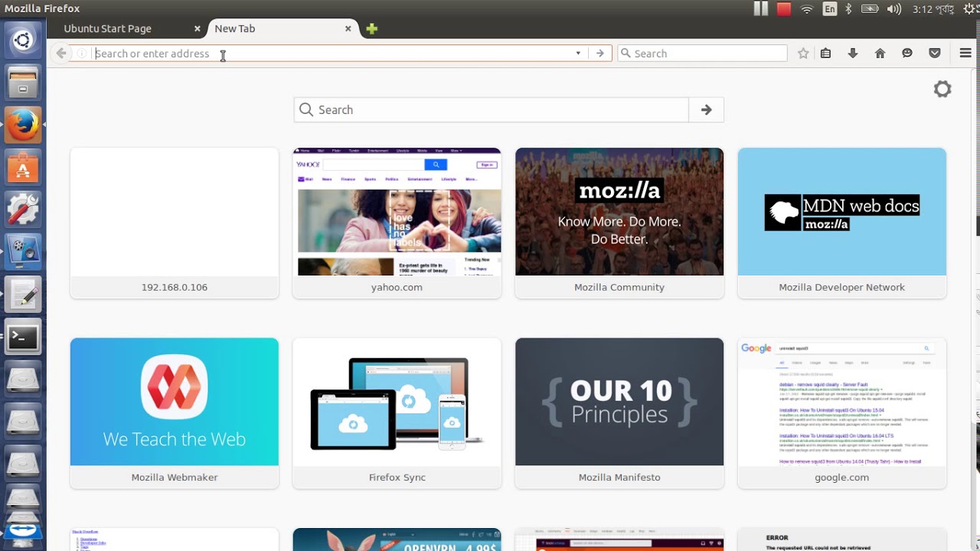980x551 pixels.
Task: Open the sound volume indicator
Action: tap(894, 9)
